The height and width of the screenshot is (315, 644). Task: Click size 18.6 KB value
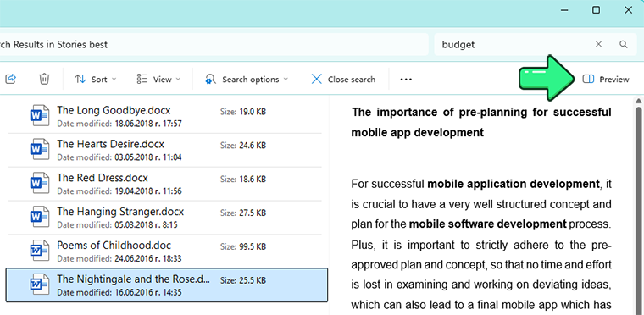click(x=253, y=179)
